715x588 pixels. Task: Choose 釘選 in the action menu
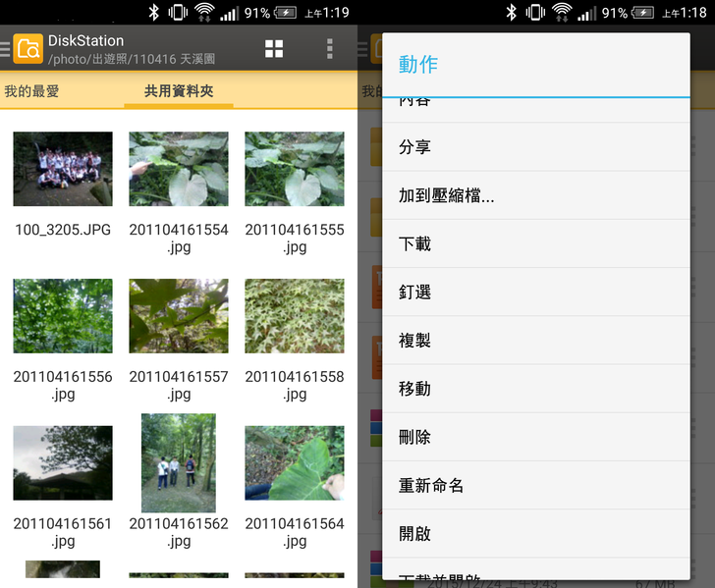(536, 293)
